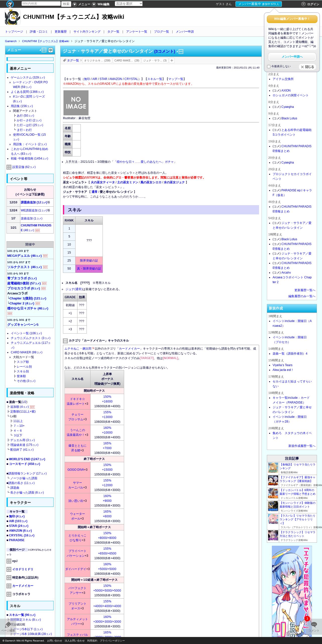322x644 pixels.
Task: Open the ドッカンバトル 6周年 article thumbnail
Action: pos(273,493)
